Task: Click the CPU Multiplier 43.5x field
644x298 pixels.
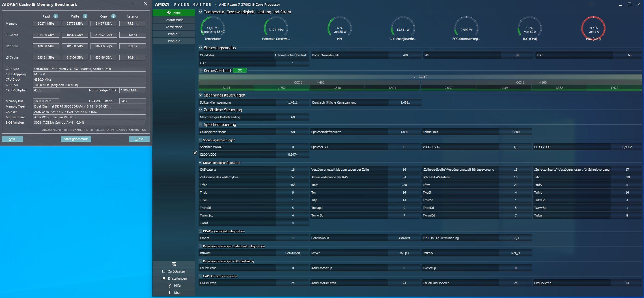Action: 46,90
